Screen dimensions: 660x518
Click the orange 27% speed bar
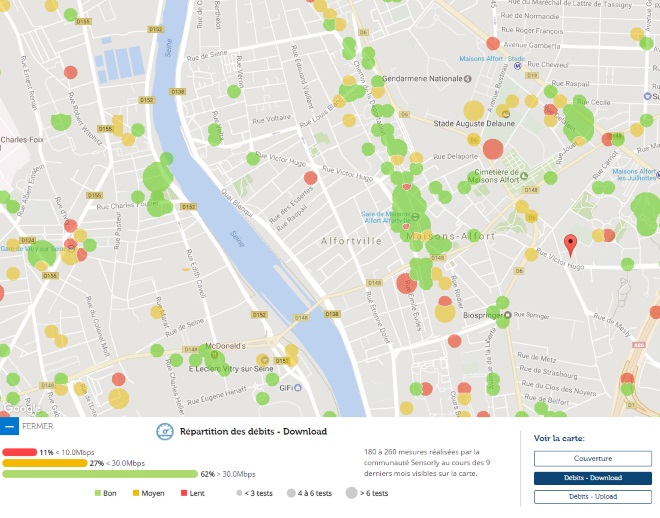45,463
